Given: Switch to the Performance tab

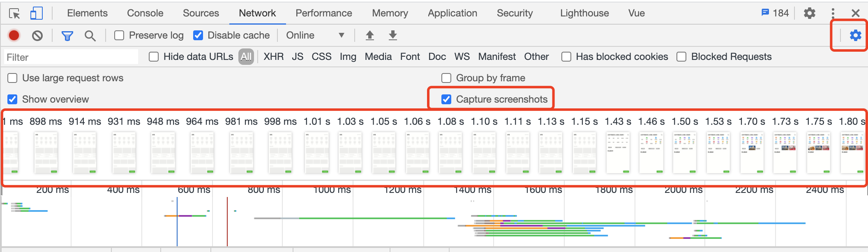Looking at the screenshot, I should (x=323, y=13).
